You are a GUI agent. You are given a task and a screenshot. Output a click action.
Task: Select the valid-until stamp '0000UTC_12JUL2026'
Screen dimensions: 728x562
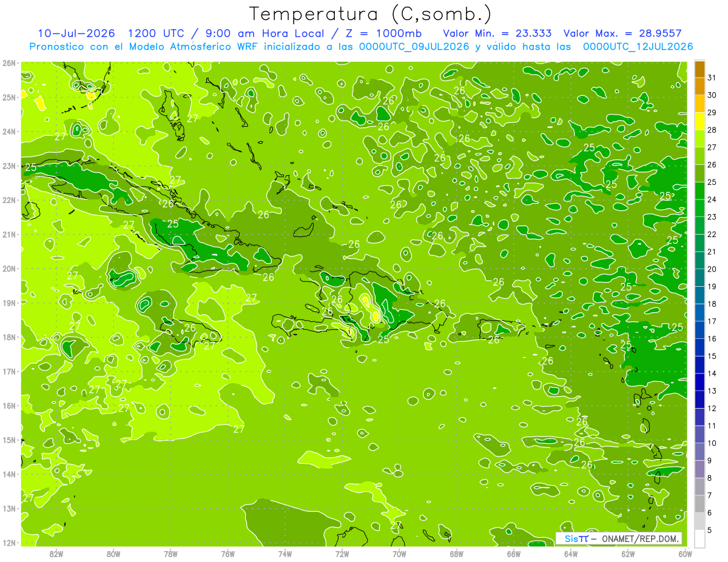tap(638, 47)
